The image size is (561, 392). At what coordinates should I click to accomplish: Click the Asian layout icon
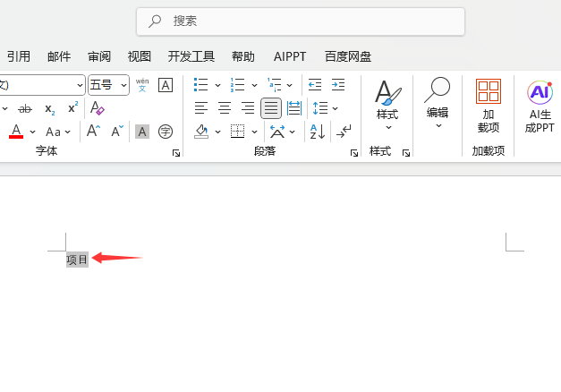pyautogui.click(x=277, y=132)
